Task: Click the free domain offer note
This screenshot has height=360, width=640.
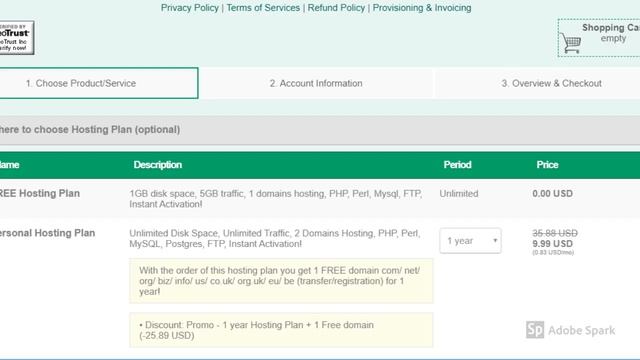Action: tap(281, 281)
